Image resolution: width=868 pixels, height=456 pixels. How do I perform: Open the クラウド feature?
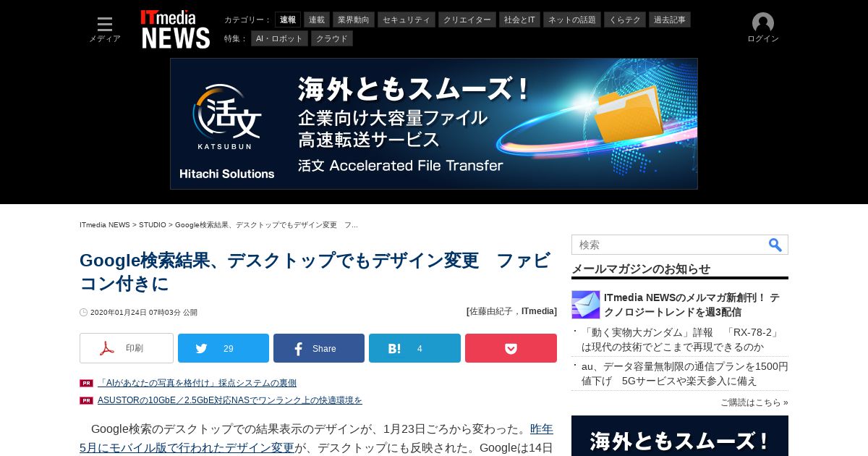[332, 38]
